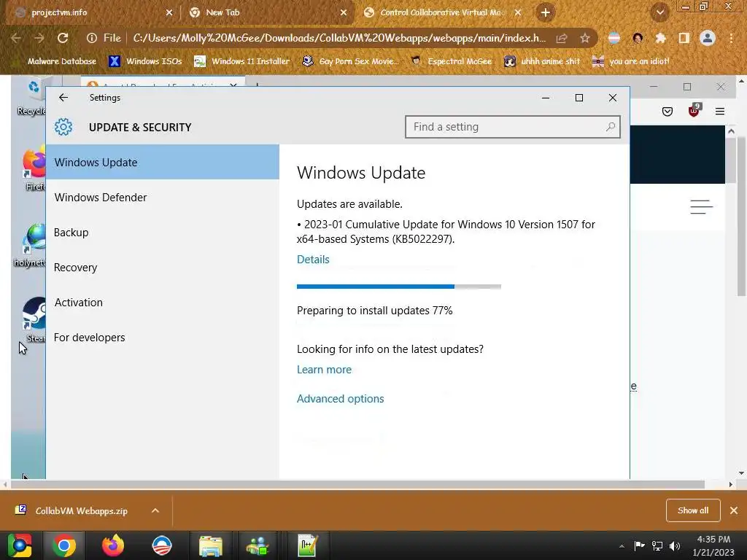Go back in Chrome
747x560 pixels.
[x=16, y=38]
